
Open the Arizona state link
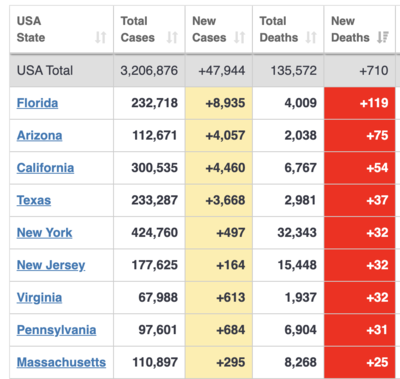pos(39,135)
